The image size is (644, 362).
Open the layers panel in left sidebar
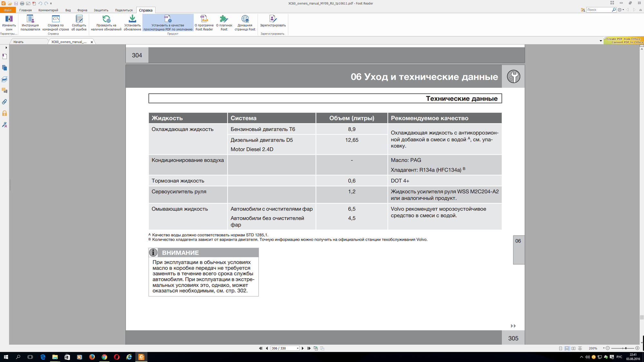tap(5, 79)
